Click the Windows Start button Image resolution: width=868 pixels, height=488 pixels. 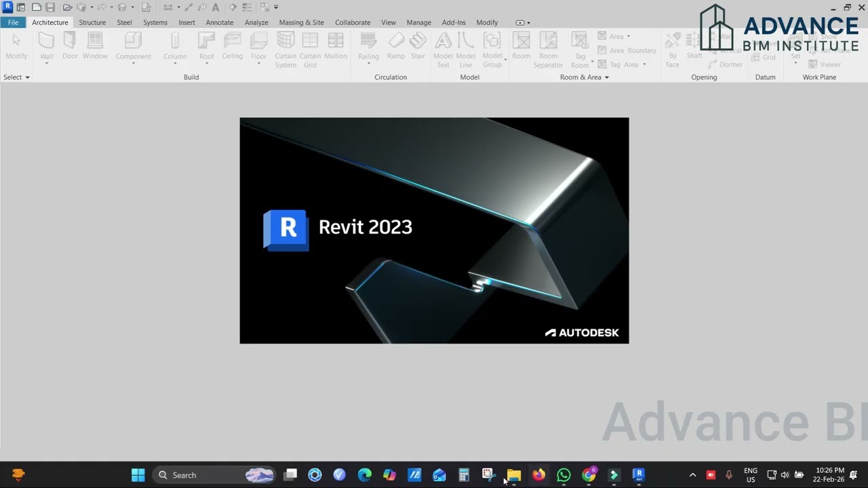point(138,475)
